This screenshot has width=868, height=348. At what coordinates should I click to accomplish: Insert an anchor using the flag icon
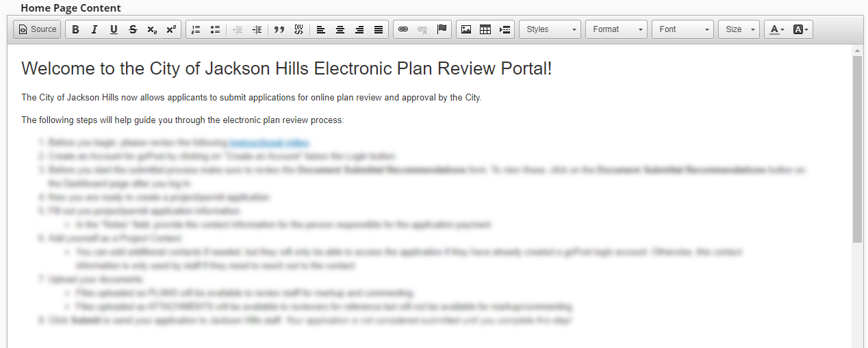(x=442, y=29)
